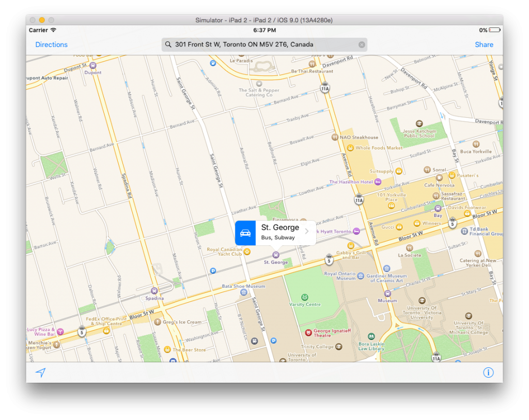The image size is (529, 420).
Task: Select Dupont subway station pin
Action: [93, 66]
